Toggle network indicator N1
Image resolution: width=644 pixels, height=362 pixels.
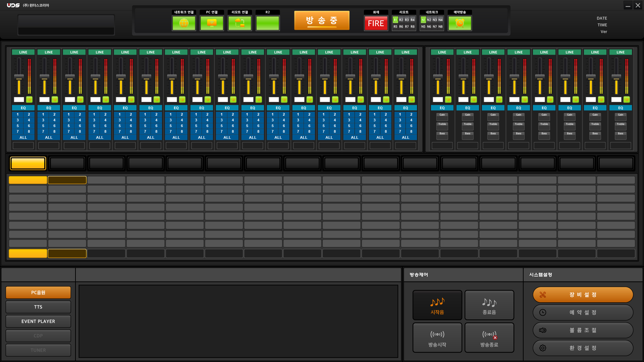click(x=423, y=20)
